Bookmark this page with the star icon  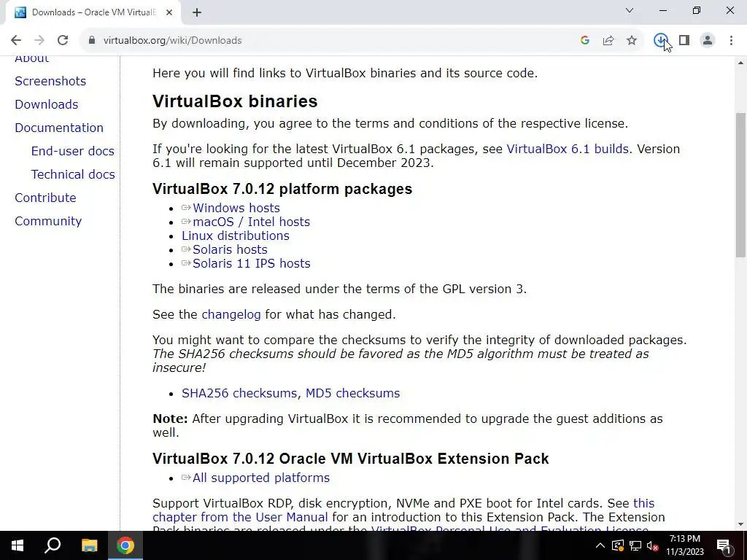(x=632, y=41)
